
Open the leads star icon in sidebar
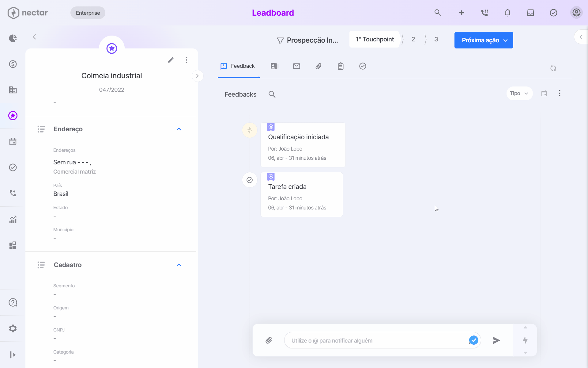[x=13, y=116]
